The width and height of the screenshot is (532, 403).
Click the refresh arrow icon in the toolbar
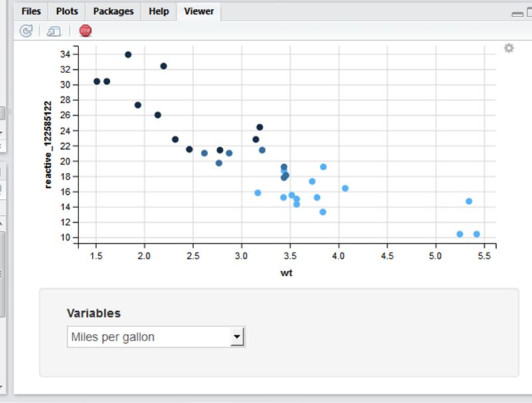25,31
